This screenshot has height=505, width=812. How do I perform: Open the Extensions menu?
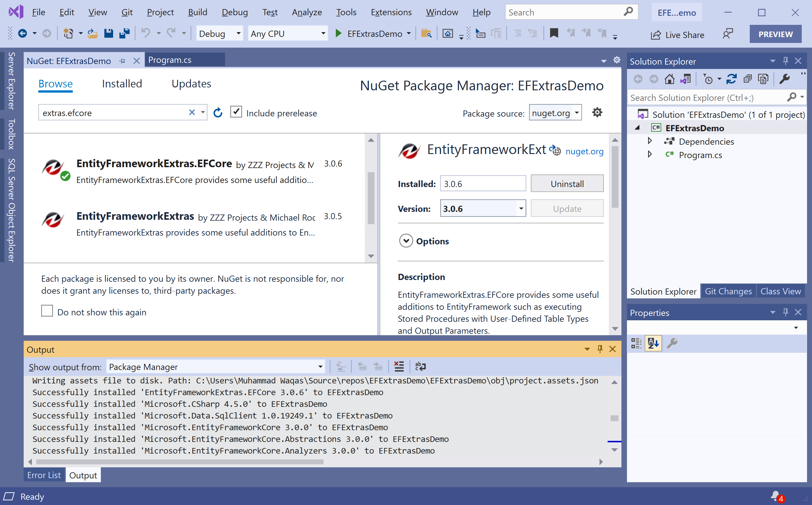(391, 12)
